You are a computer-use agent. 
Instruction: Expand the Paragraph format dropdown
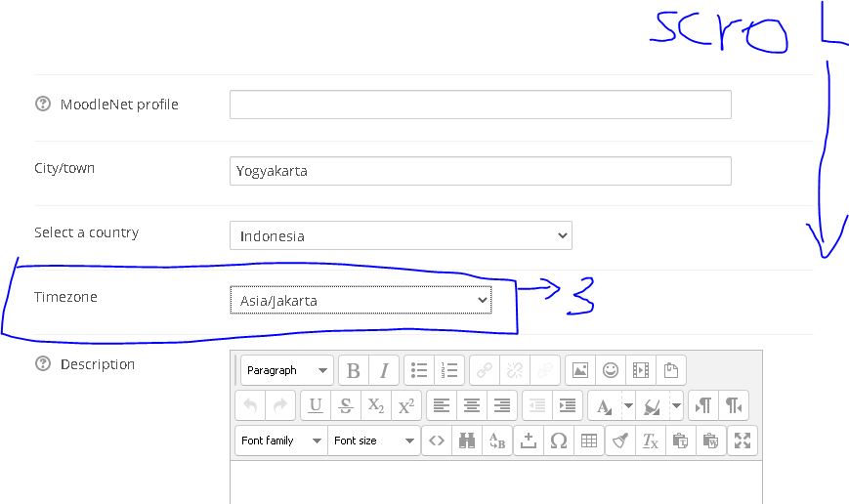point(286,370)
